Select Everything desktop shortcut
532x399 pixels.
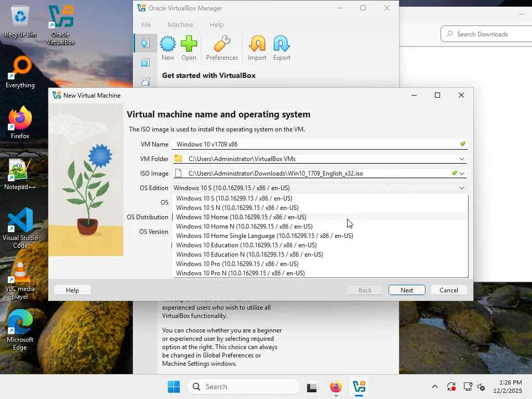coord(20,72)
